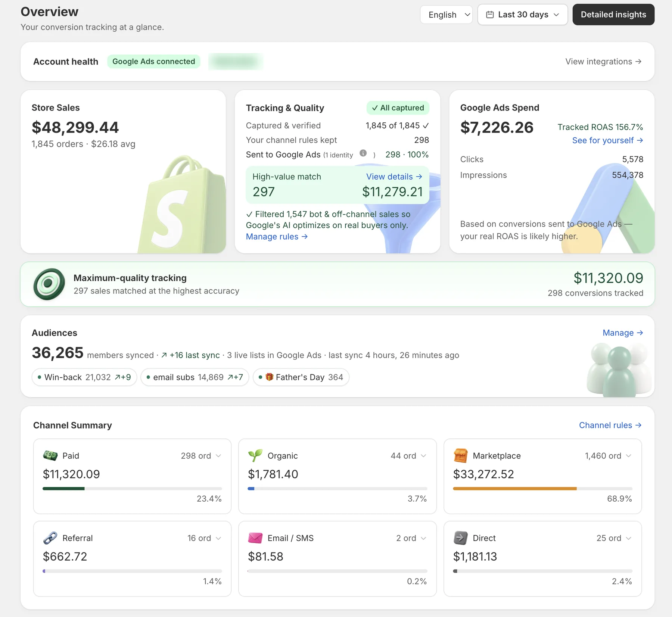Open the English language dropdown
The width and height of the screenshot is (672, 617).
[x=446, y=15]
